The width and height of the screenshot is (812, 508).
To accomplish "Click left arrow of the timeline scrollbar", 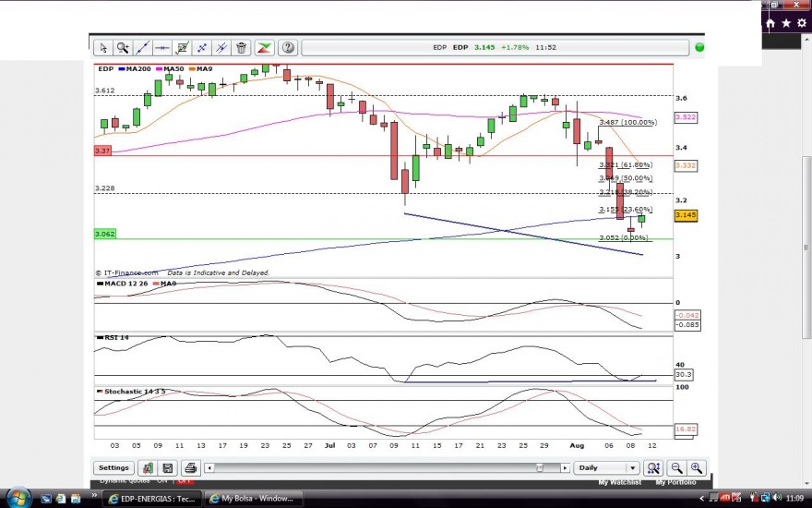I will pyautogui.click(x=209, y=468).
